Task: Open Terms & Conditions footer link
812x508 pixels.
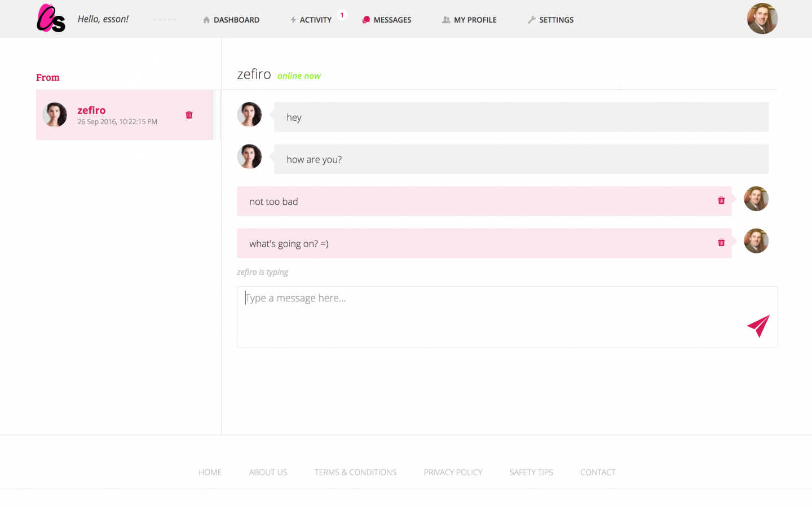Action: (355, 472)
